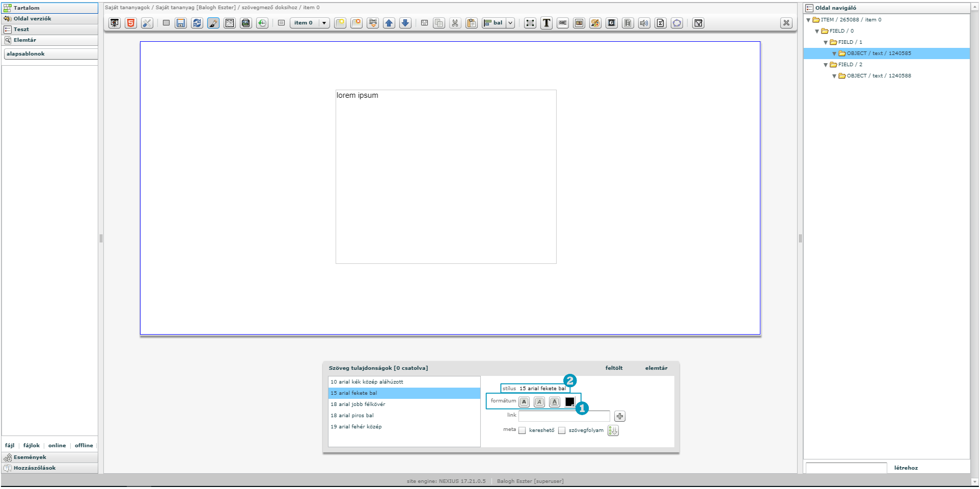Click the blue refresh arrows icon

pos(197,23)
